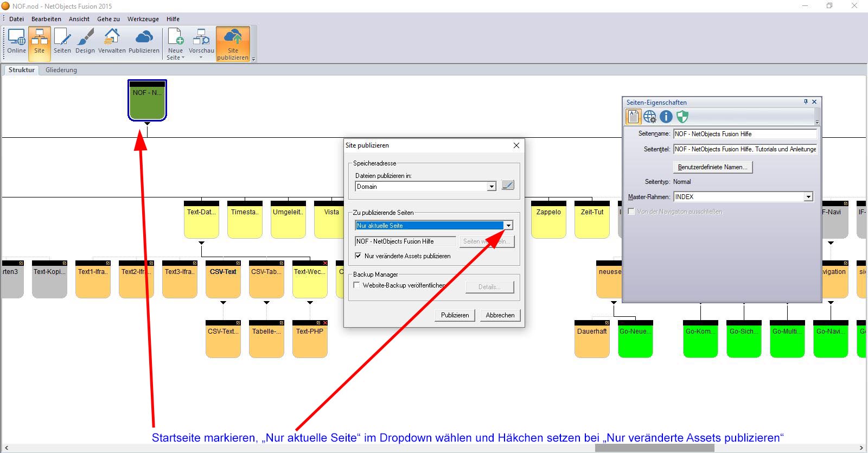Click the 'Benutzerdefinierte Namen...' button
Viewport: 868px width, 453px height.
point(712,167)
